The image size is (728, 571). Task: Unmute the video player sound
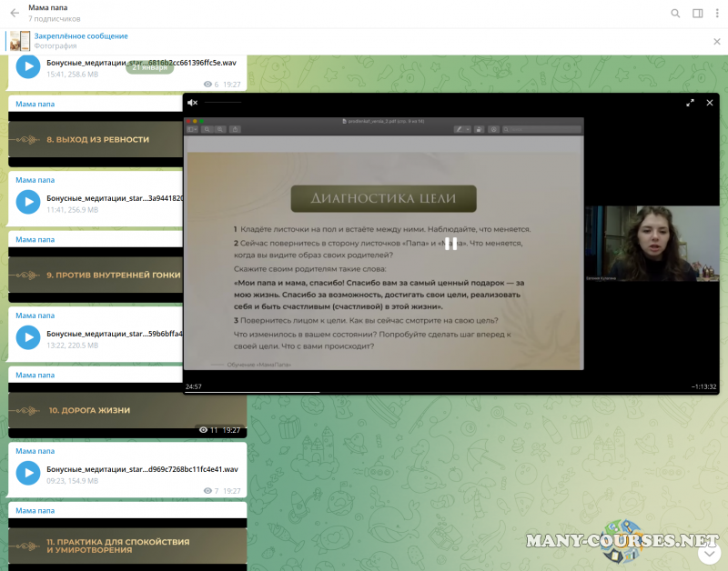click(192, 103)
